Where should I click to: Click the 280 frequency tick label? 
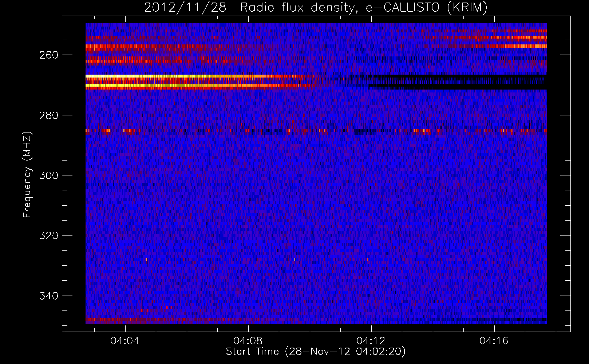49,115
